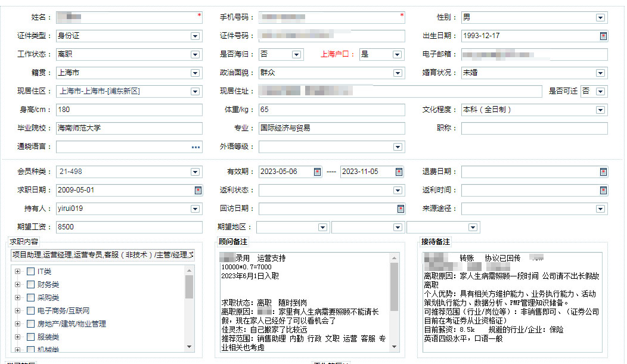Open the 来源途径 dropdown
This screenshot has width=627, height=364.
(600, 209)
